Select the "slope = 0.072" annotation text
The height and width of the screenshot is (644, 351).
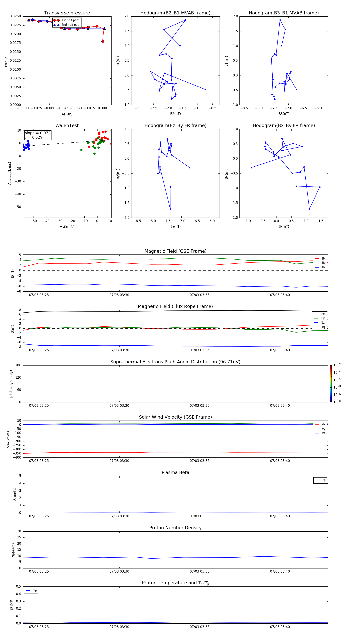37,133
